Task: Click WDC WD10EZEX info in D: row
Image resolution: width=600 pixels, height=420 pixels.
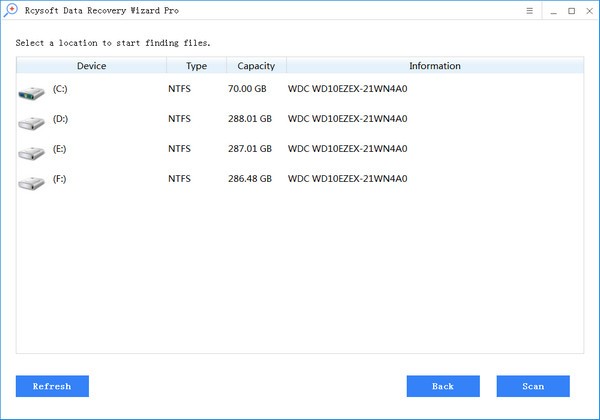Action: tap(347, 119)
